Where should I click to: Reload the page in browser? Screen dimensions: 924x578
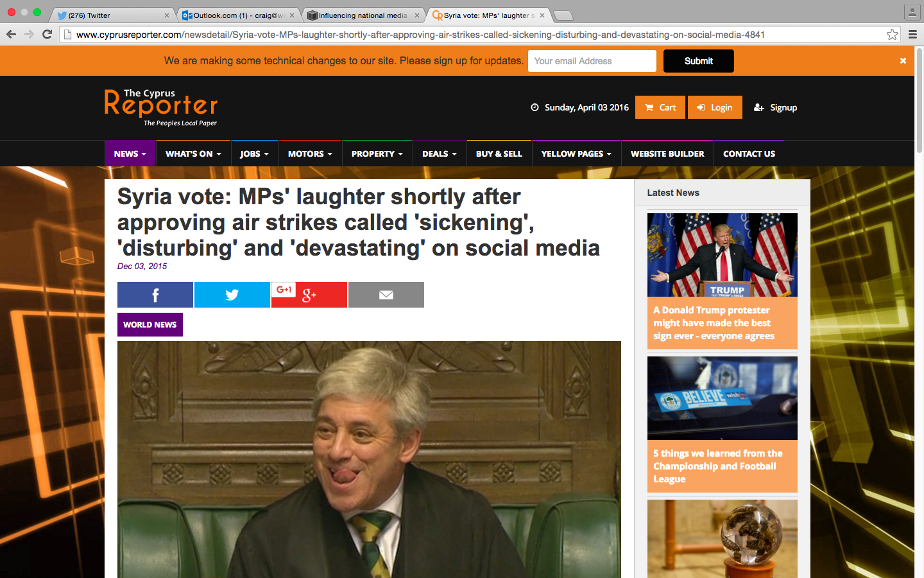pos(47,35)
